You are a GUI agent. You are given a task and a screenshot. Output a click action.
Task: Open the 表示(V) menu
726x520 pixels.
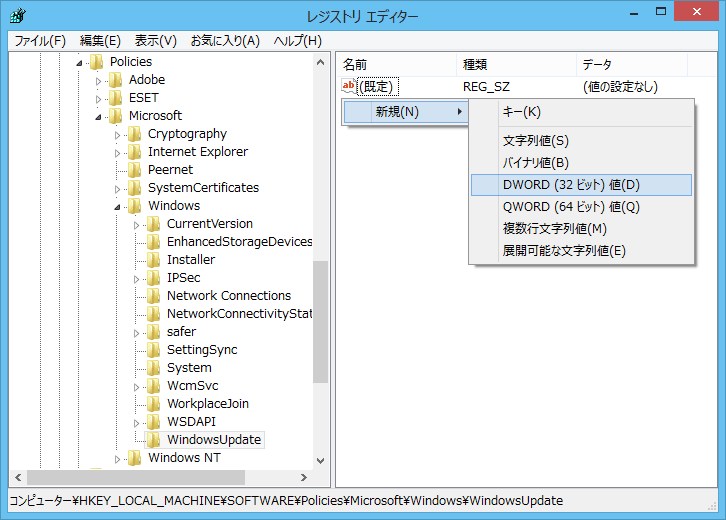[x=156, y=41]
